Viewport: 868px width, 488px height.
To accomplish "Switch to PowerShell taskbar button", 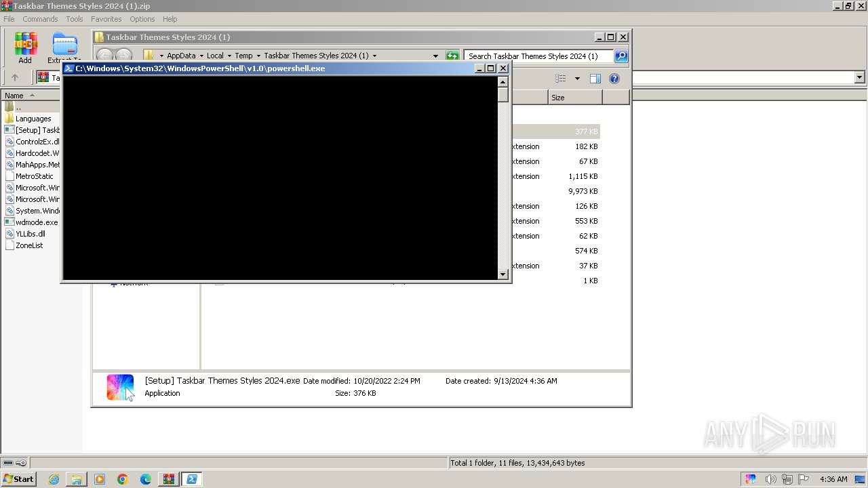I will pos(191,479).
